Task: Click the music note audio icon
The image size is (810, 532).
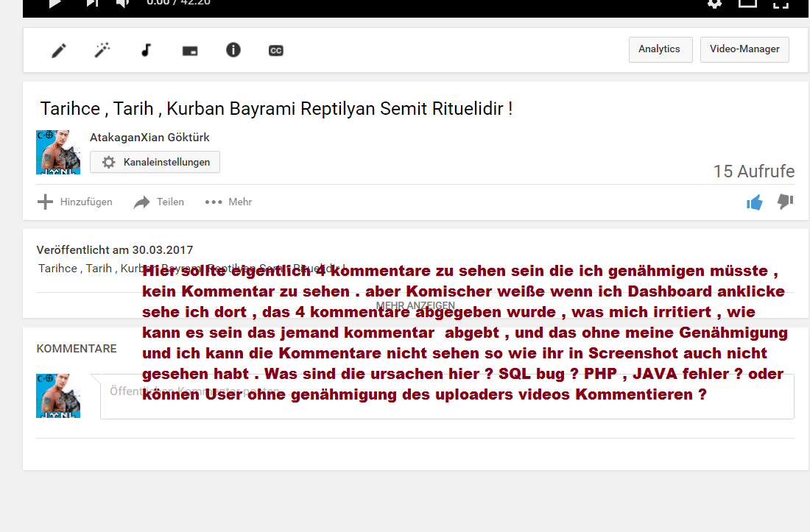Action: (x=146, y=51)
